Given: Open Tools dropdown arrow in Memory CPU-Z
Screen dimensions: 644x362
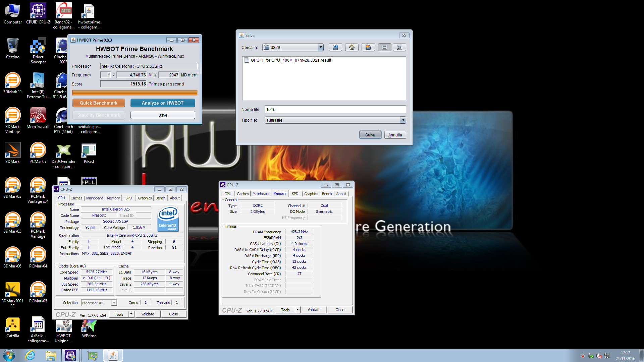Looking at the screenshot, I should (x=298, y=310).
